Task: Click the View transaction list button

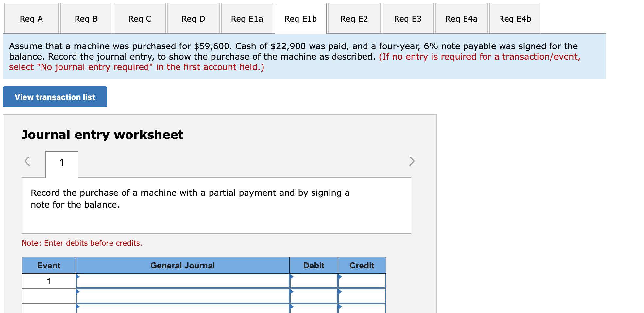Action: coord(54,97)
